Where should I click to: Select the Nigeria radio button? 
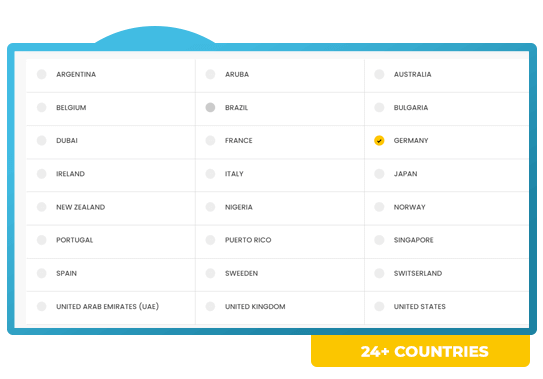(x=210, y=207)
